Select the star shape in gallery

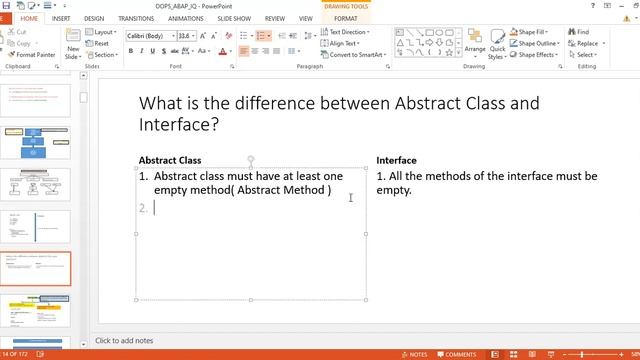(x=449, y=52)
